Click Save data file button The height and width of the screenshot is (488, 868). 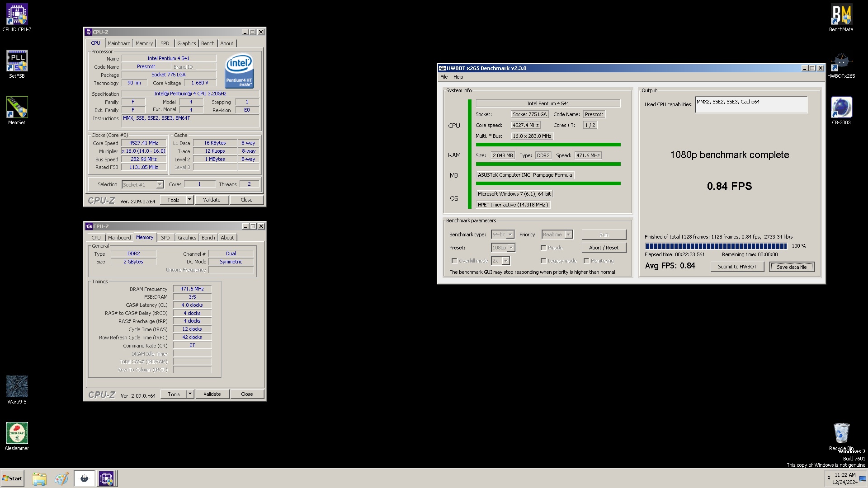792,267
